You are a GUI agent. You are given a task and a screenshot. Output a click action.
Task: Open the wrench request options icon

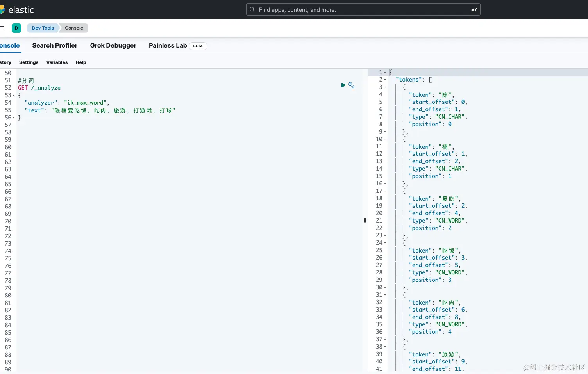351,85
